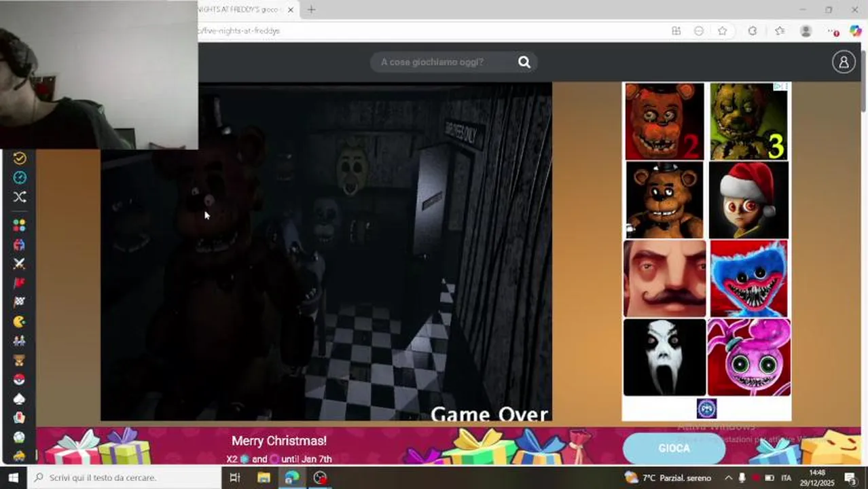Open the Pac-Man arcade category icon
Screen dimensions: 868x489
click(x=20, y=322)
